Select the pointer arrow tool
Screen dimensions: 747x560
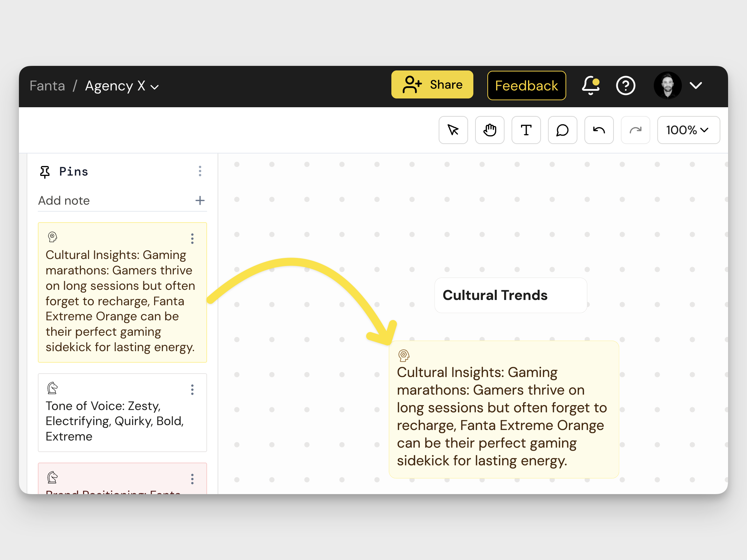point(453,130)
